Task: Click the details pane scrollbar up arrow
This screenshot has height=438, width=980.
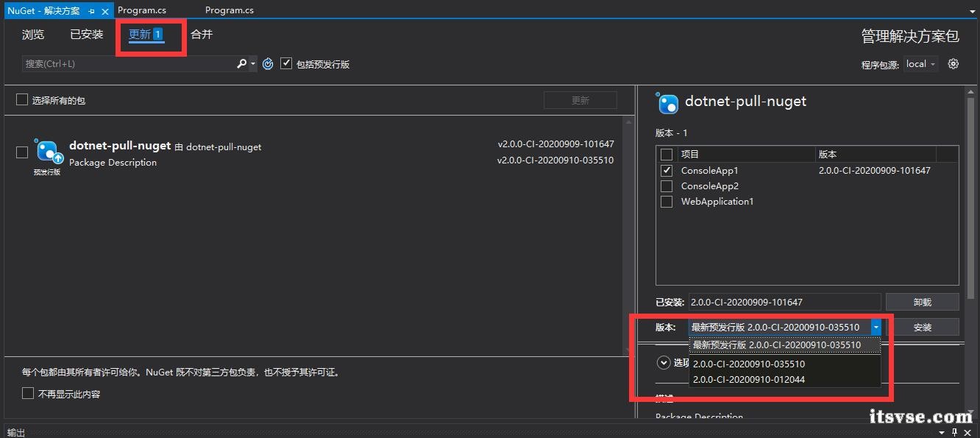Action: tap(970, 93)
